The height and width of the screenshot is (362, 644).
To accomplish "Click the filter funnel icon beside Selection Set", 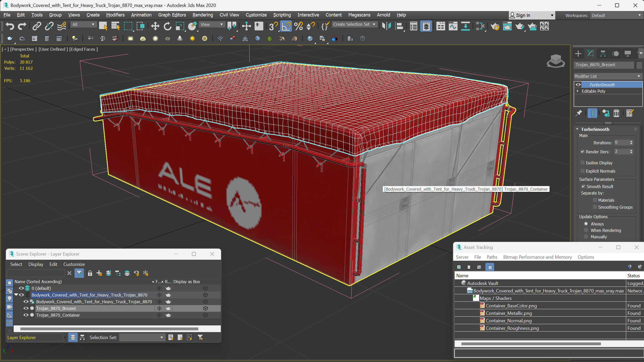I will click(x=200, y=338).
